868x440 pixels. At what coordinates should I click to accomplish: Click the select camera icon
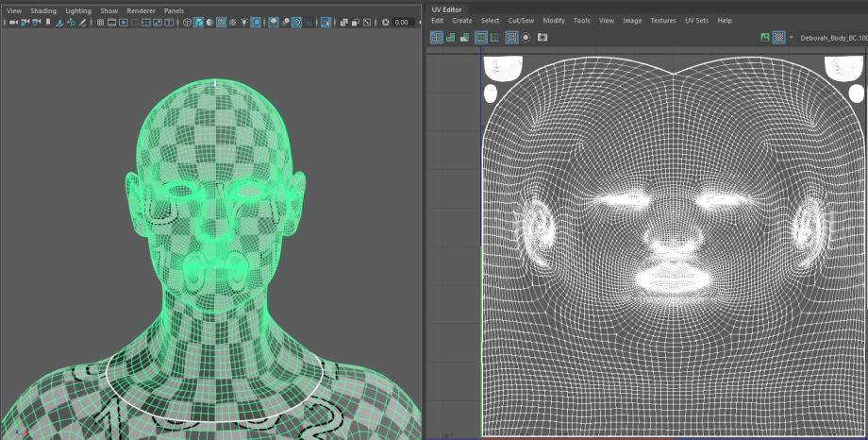point(13,22)
